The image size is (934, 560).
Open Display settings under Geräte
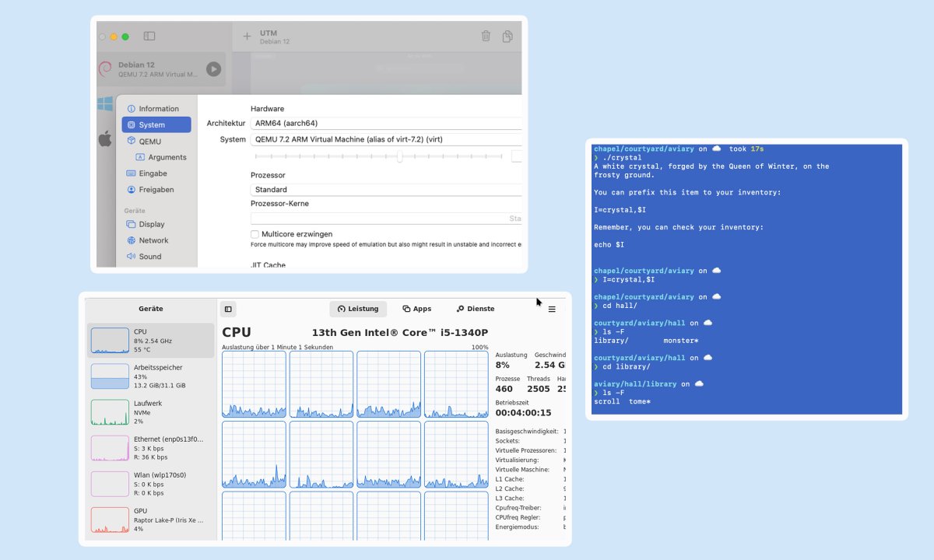point(149,223)
